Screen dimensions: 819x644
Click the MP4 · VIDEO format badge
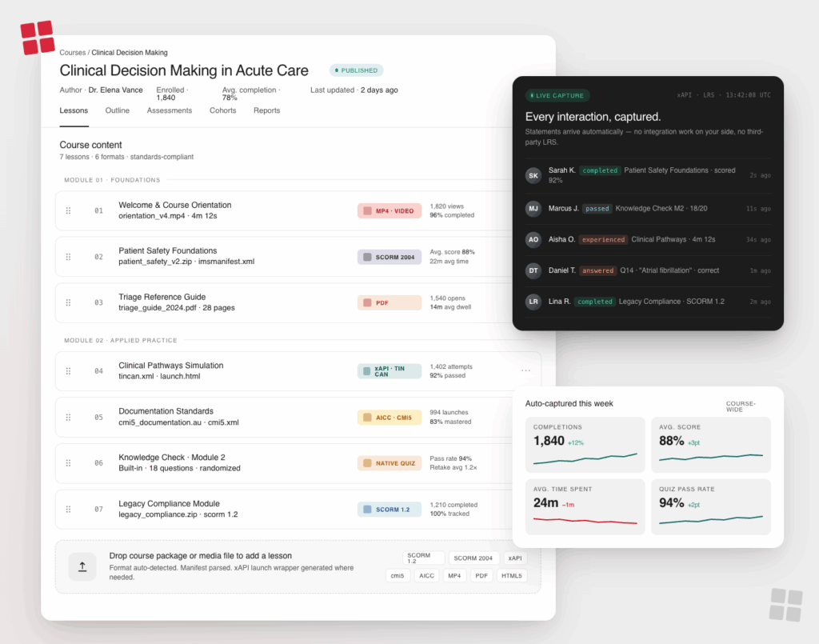click(390, 211)
